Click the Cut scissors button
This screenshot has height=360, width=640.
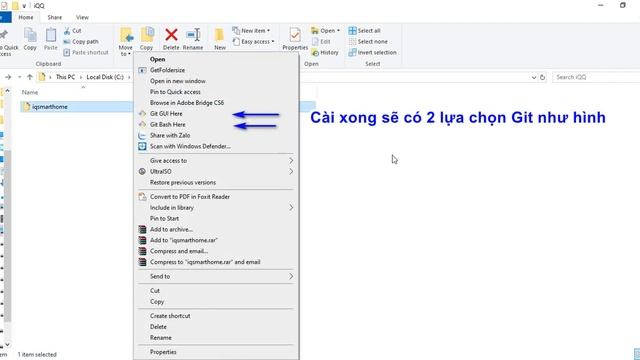(73, 31)
